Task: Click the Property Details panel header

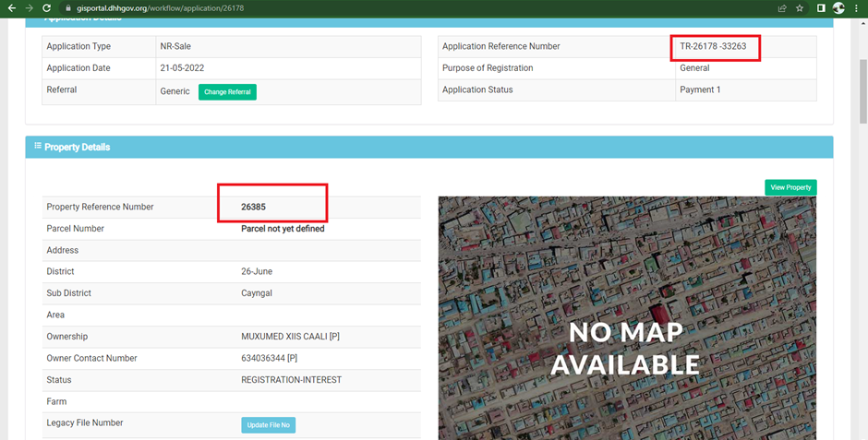Action: click(x=429, y=147)
